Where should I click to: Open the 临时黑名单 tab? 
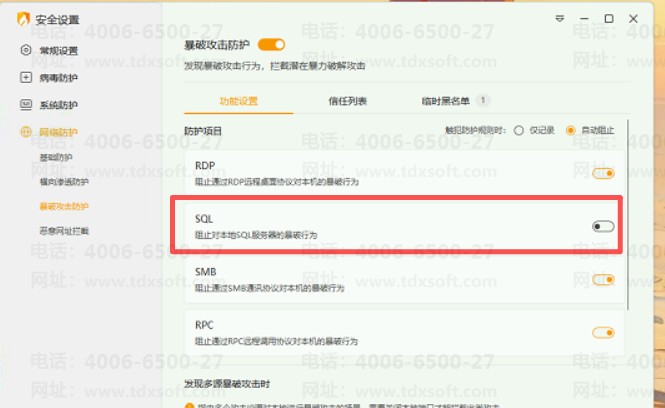tap(445, 101)
